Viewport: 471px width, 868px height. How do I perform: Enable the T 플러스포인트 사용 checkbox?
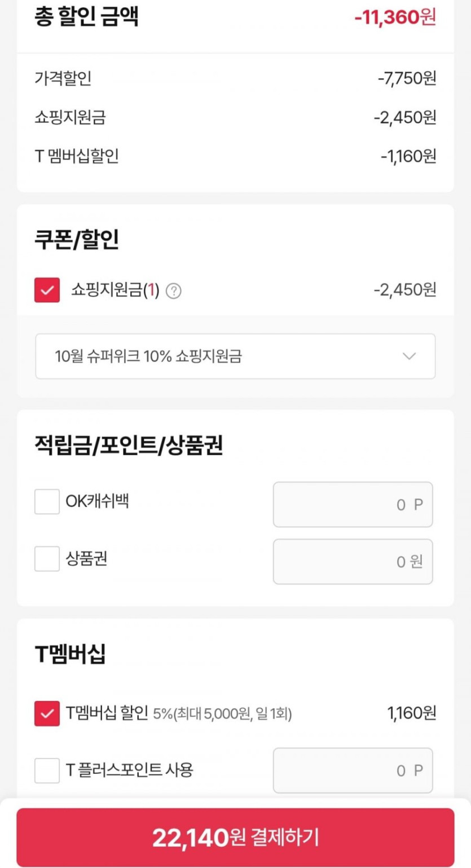click(47, 770)
